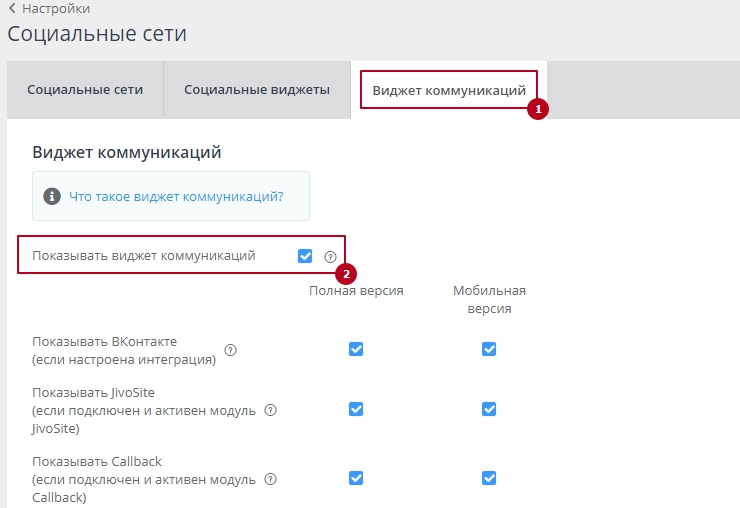Disable Callback for the mobile version

coord(489,478)
